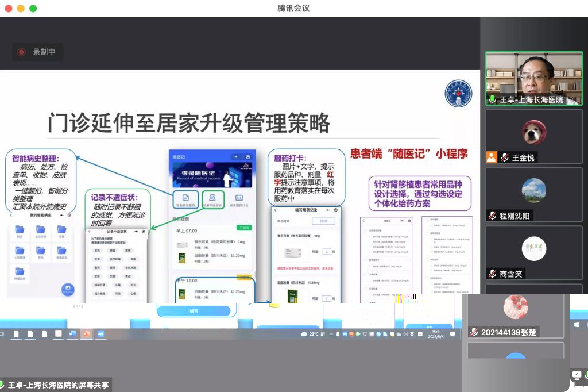Click volume icon in shared taskbar tray
Screen dimensions: 588x392
(405, 334)
